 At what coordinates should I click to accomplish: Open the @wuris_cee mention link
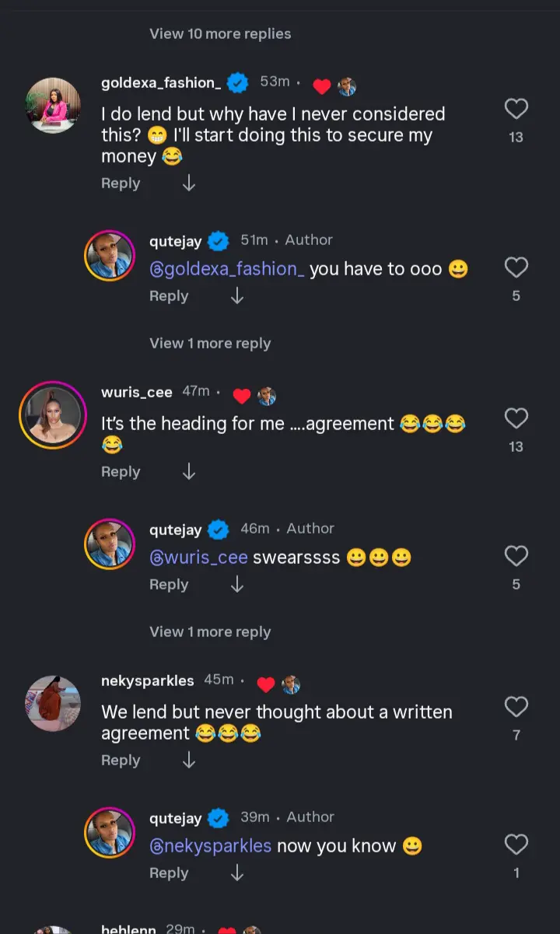tap(198, 558)
